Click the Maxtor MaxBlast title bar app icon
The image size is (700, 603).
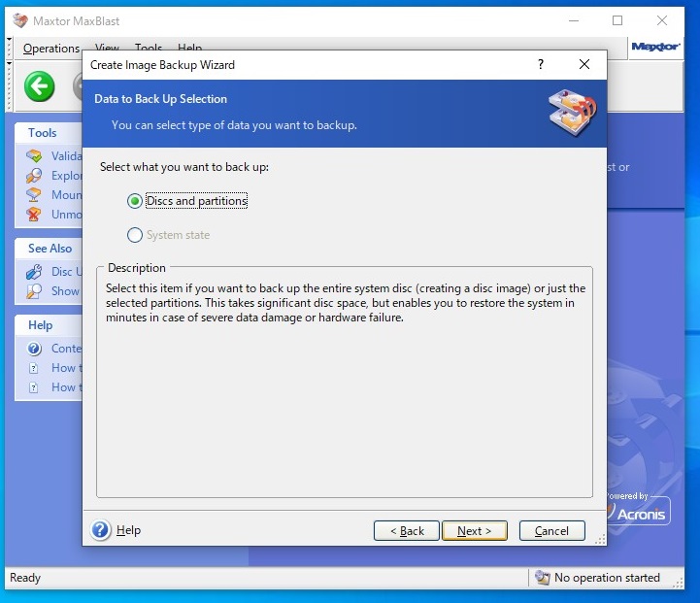pyautogui.click(x=20, y=20)
